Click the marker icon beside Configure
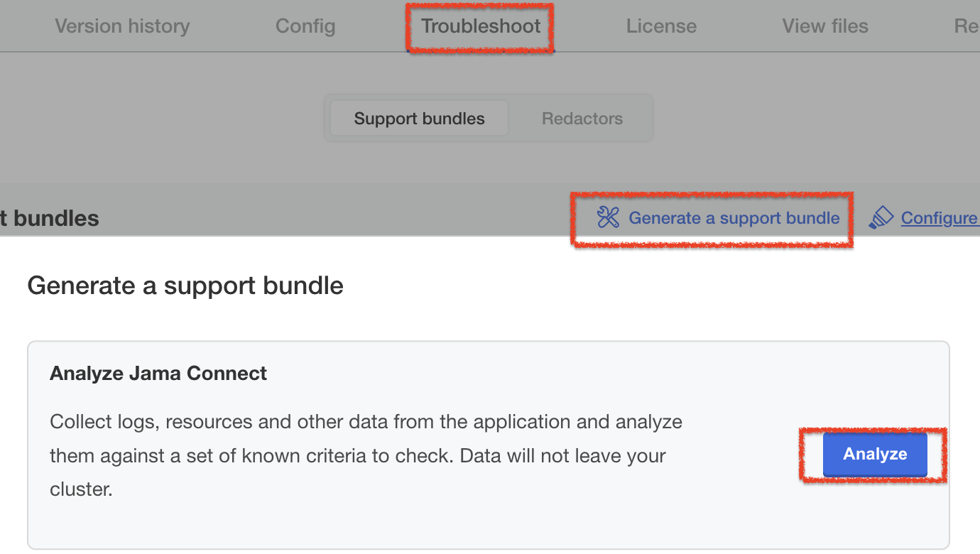Image resolution: width=980 pixels, height=554 pixels. pos(881,217)
